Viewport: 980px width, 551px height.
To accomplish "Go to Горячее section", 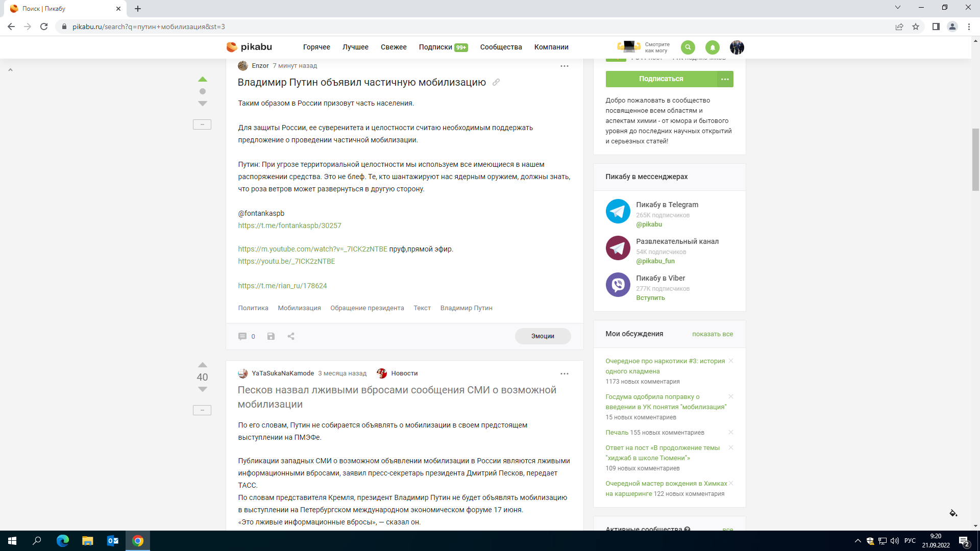I will coord(316,47).
